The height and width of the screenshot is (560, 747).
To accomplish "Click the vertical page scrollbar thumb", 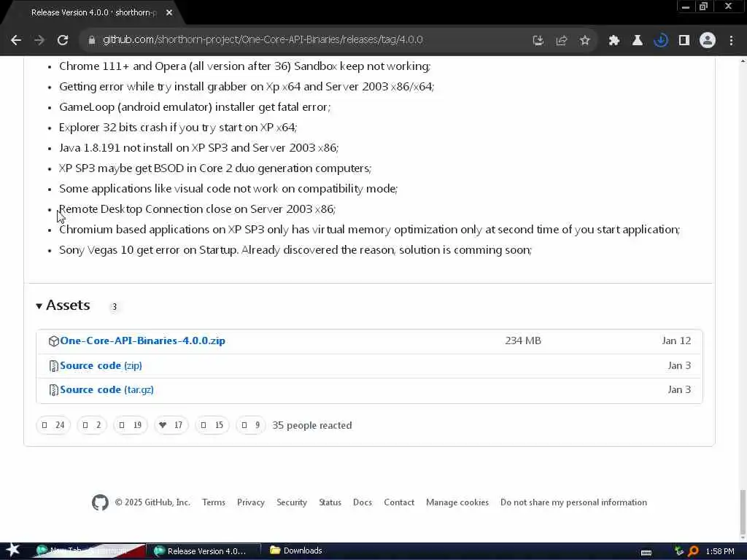I will coord(743,513).
